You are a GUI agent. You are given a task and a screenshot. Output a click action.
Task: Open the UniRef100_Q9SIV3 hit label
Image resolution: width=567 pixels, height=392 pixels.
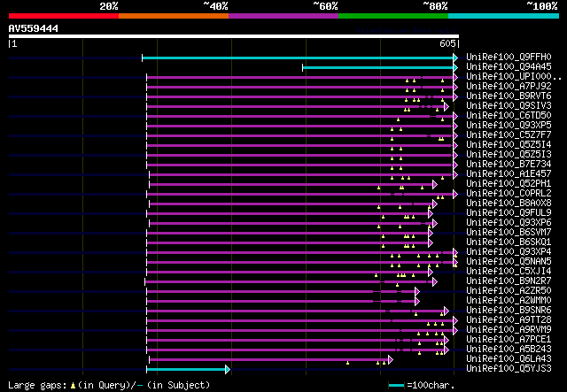click(509, 106)
